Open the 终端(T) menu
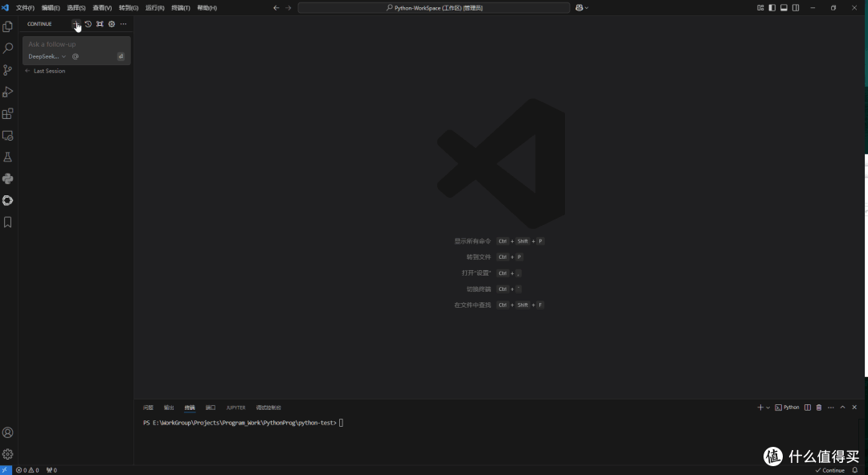The width and height of the screenshot is (868, 475). click(181, 8)
